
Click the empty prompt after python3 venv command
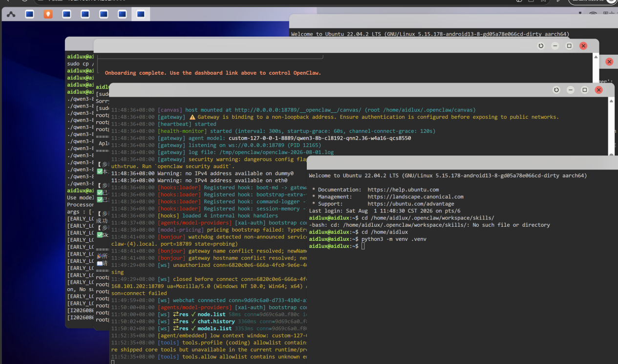click(363, 246)
